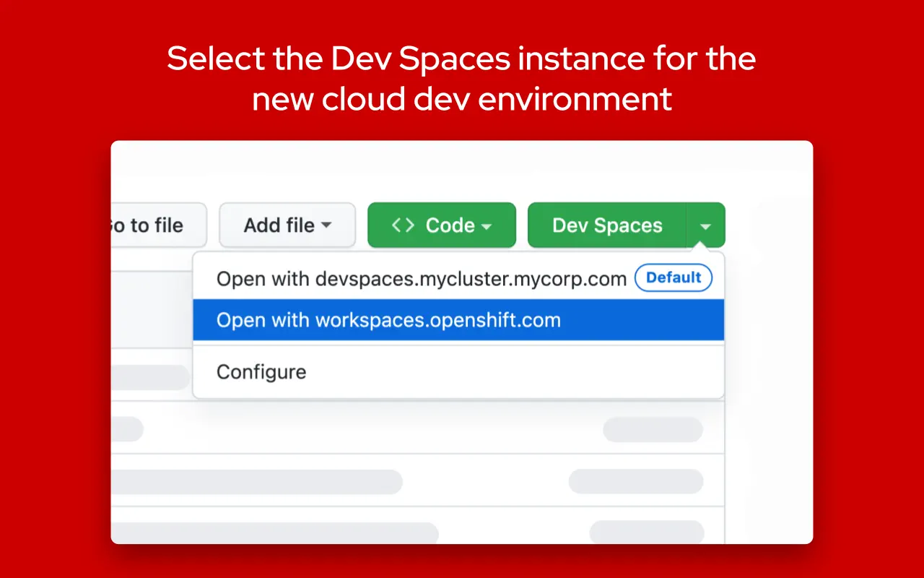This screenshot has height=578, width=924.
Task: Select Configure from the Dev Spaces menu
Action: coord(261,371)
